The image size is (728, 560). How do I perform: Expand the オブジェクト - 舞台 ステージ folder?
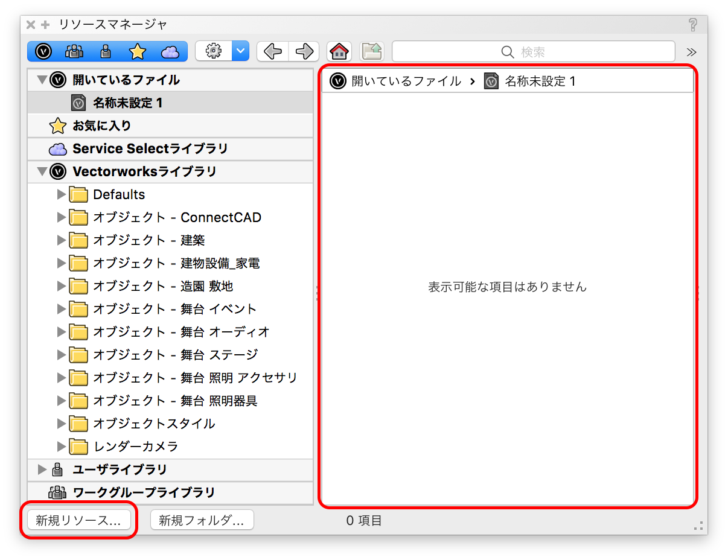click(61, 355)
